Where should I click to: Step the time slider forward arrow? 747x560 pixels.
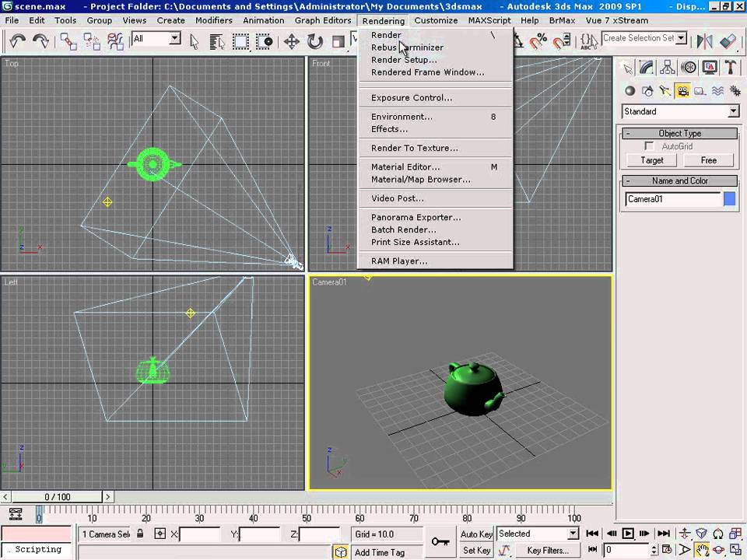pyautogui.click(x=108, y=497)
